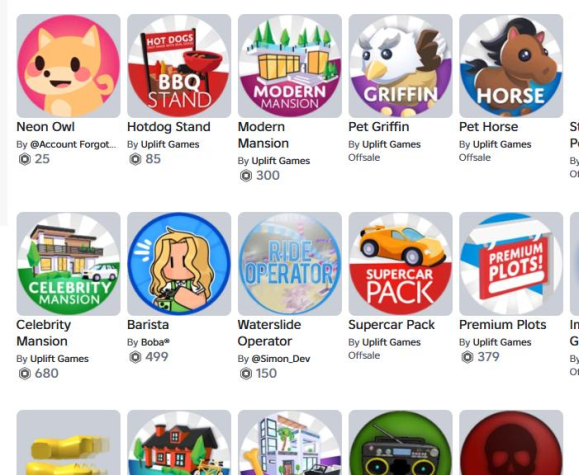This screenshot has width=579, height=475.
Task: Open the Hotdog Stand title link
Action: tap(169, 127)
